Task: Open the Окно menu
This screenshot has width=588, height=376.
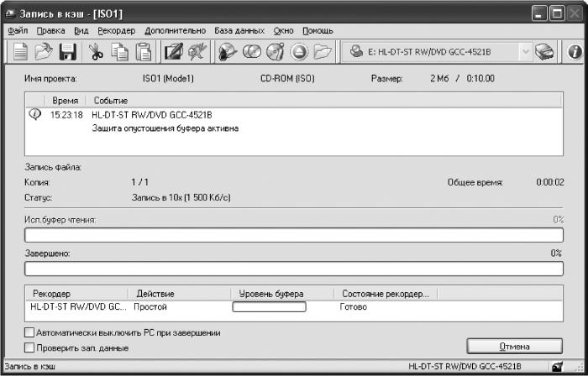Action: [283, 31]
